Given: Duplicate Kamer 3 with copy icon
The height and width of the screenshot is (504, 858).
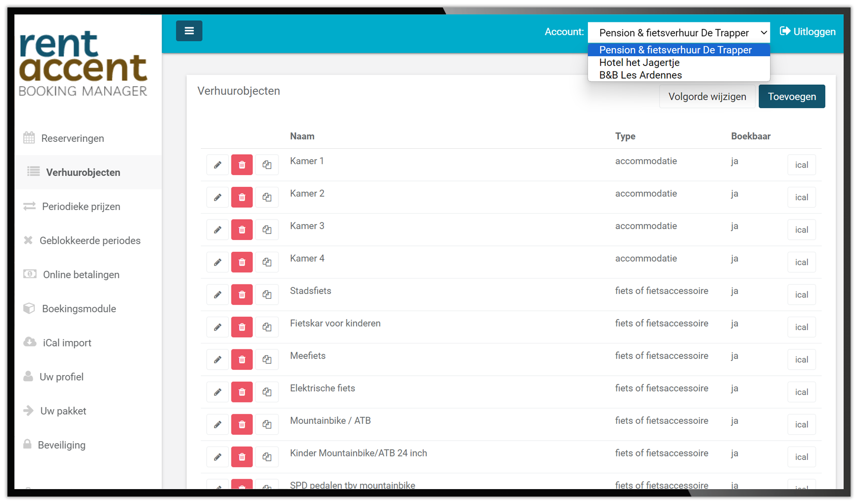Looking at the screenshot, I should point(267,230).
